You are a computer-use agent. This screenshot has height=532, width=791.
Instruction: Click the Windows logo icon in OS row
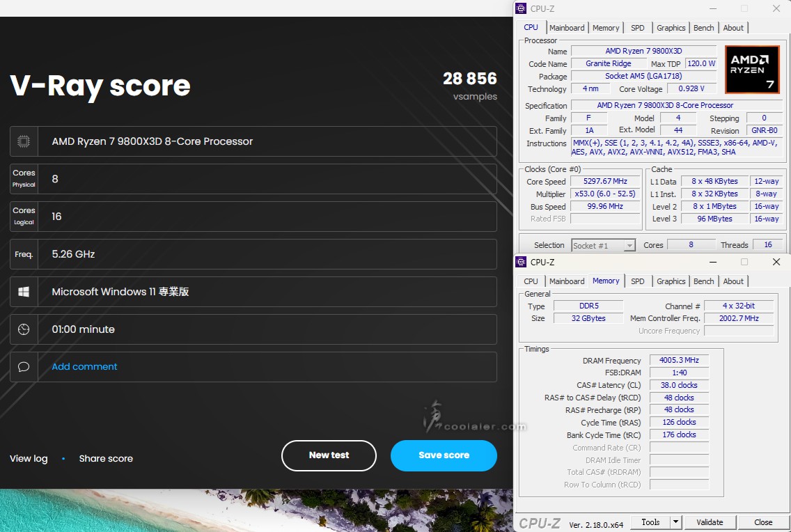pos(24,292)
